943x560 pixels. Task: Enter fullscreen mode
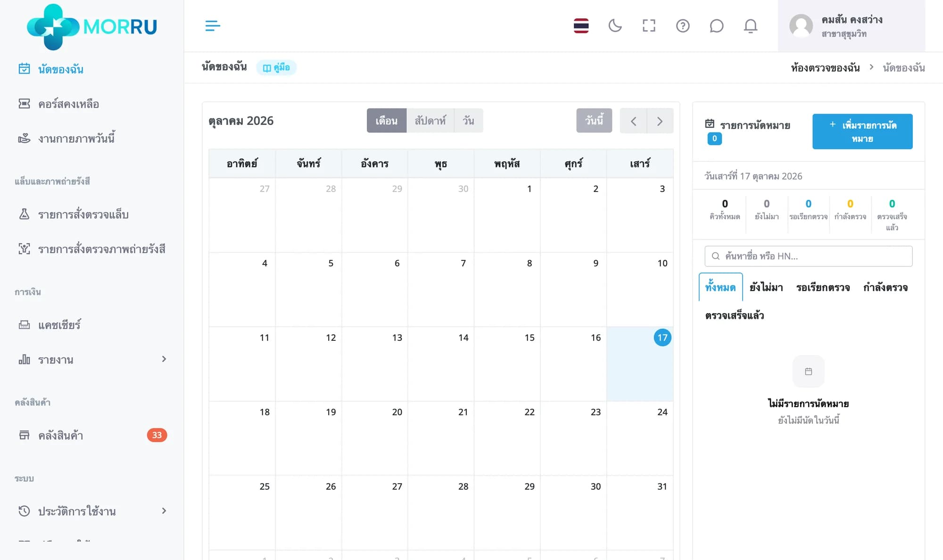pyautogui.click(x=649, y=25)
